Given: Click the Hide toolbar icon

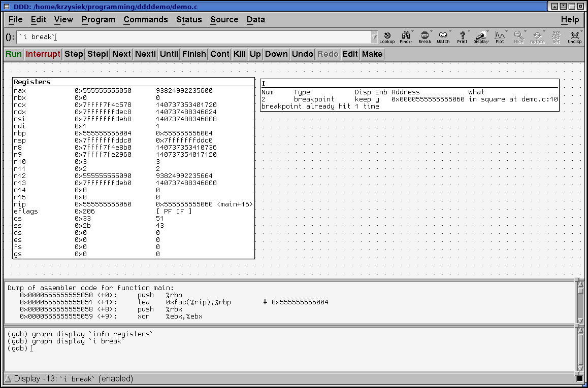Looking at the screenshot, I should tap(518, 37).
